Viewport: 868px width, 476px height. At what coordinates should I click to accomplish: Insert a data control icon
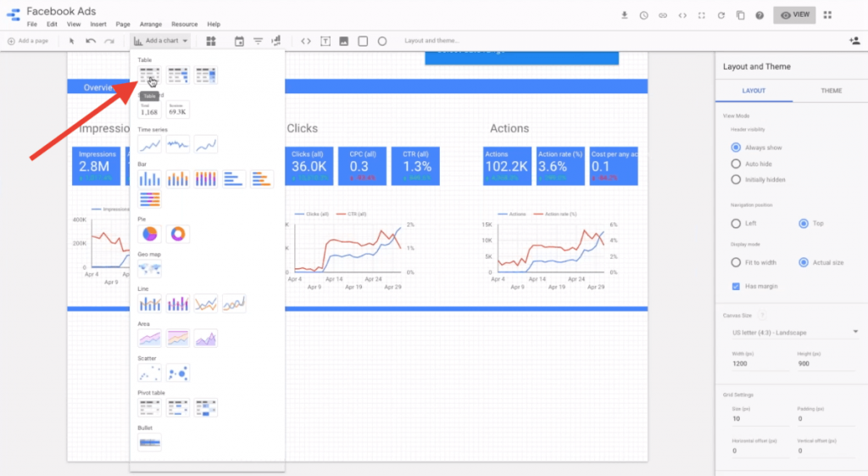(275, 41)
